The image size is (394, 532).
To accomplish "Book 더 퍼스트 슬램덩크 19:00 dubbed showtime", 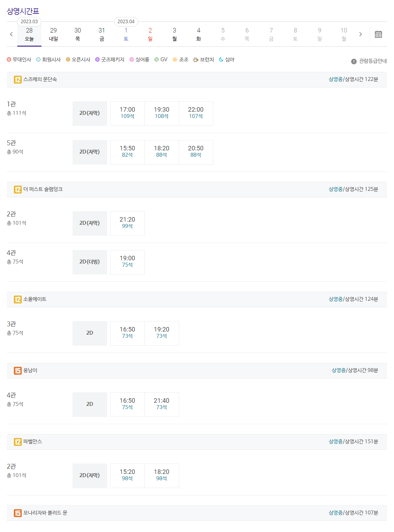I will tap(128, 262).
